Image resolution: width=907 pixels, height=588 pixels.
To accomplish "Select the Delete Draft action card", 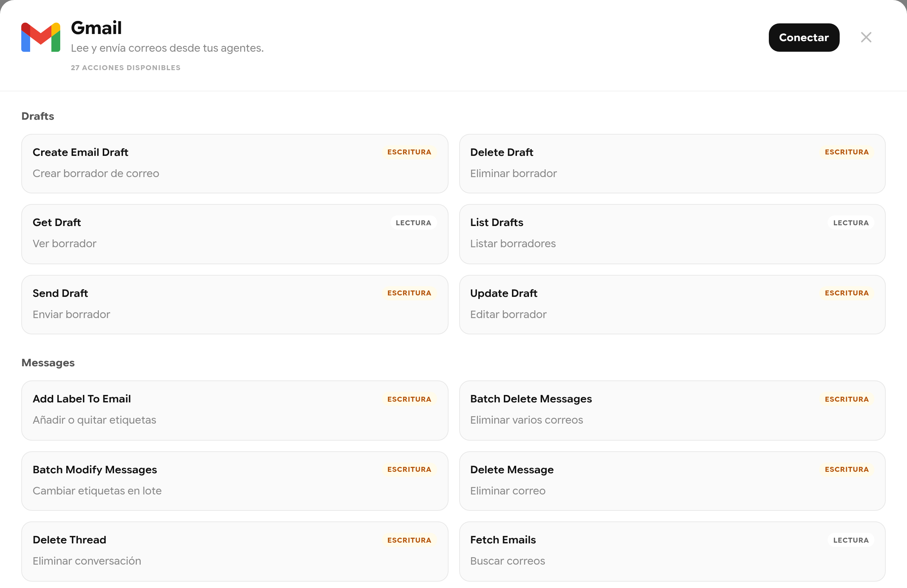I will click(672, 164).
